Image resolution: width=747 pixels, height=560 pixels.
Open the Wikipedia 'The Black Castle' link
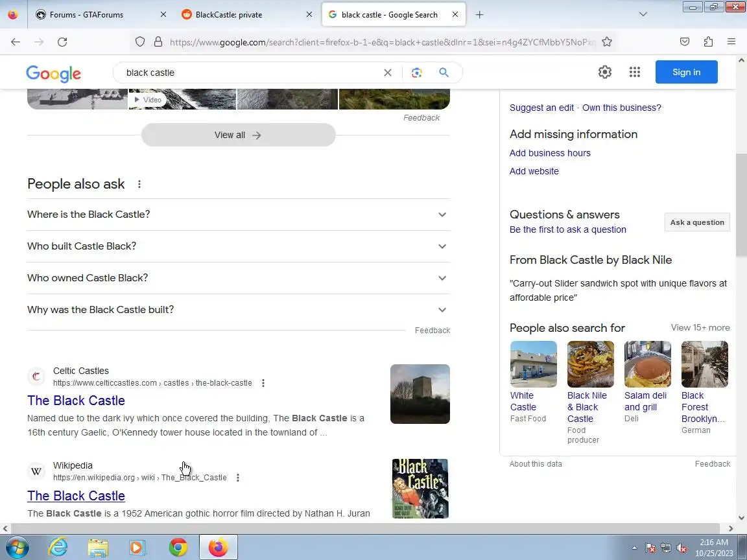[x=77, y=496]
